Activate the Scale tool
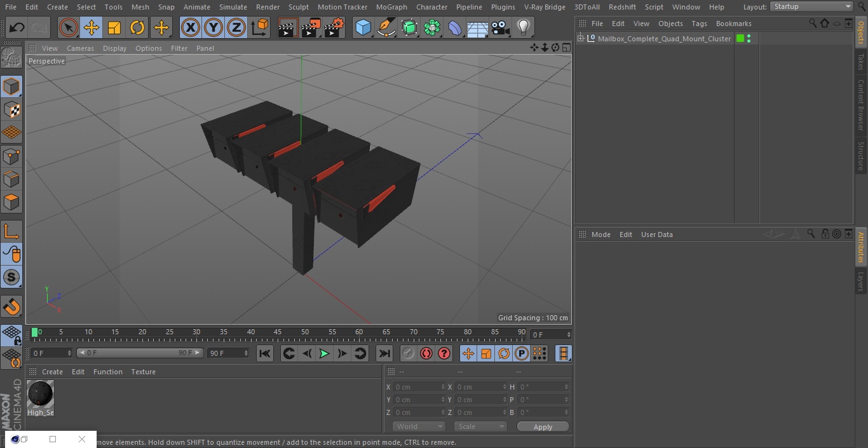 tap(114, 27)
